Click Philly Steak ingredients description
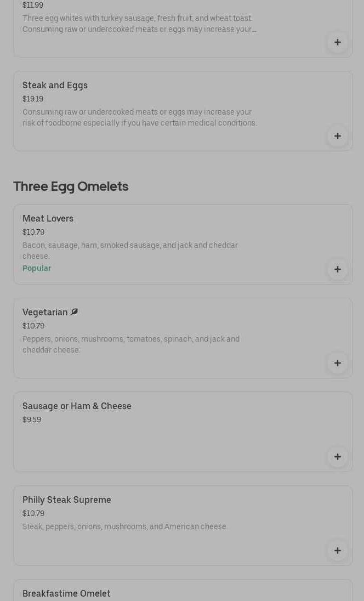The height and width of the screenshot is (601, 364). (124, 526)
